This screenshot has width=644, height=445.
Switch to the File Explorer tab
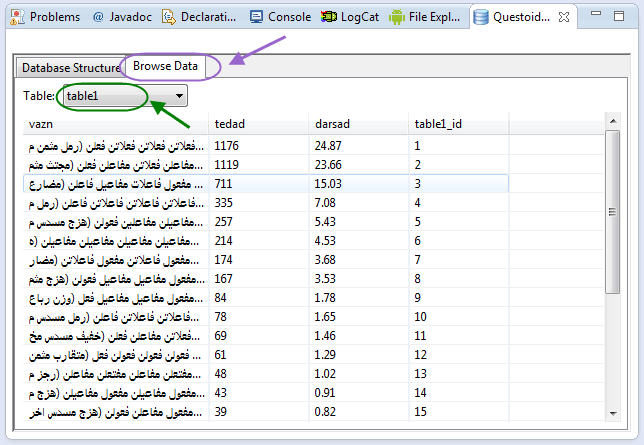point(425,17)
